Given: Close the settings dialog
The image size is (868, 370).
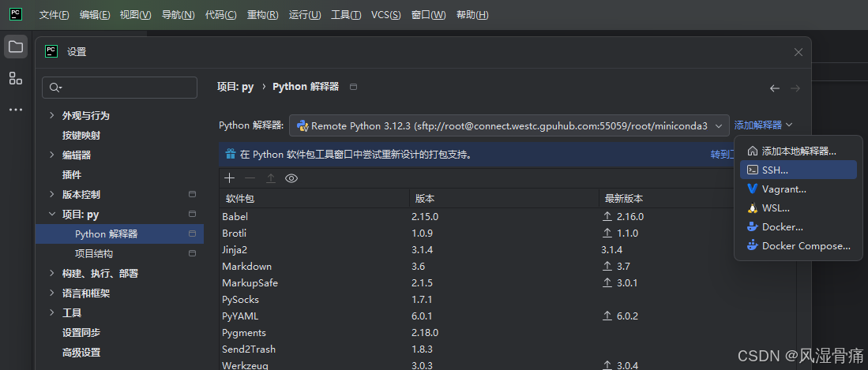Looking at the screenshot, I should (798, 52).
